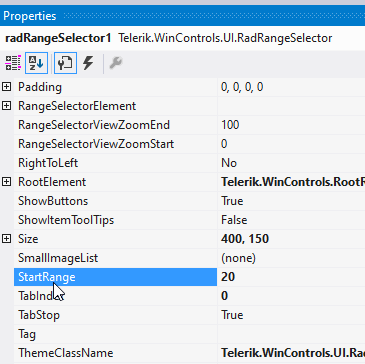The image size is (365, 364).
Task: Expand the RangeSelectorElement node
Action: click(6, 106)
